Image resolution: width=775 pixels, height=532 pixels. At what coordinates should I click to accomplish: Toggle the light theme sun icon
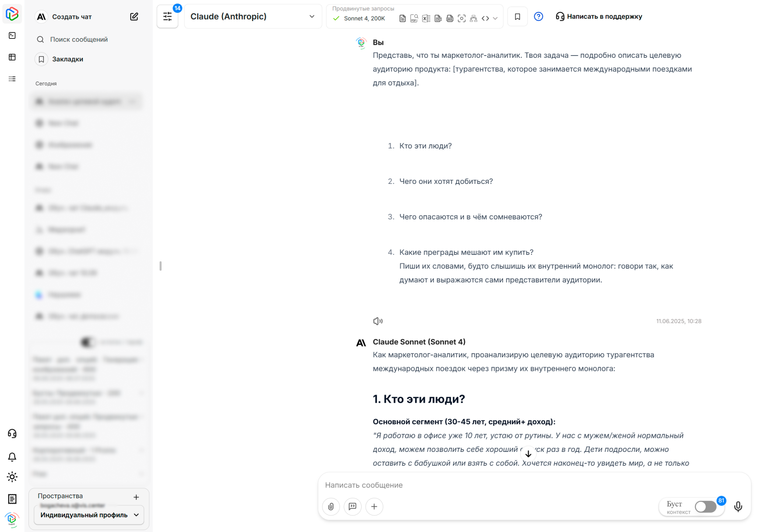(12, 477)
